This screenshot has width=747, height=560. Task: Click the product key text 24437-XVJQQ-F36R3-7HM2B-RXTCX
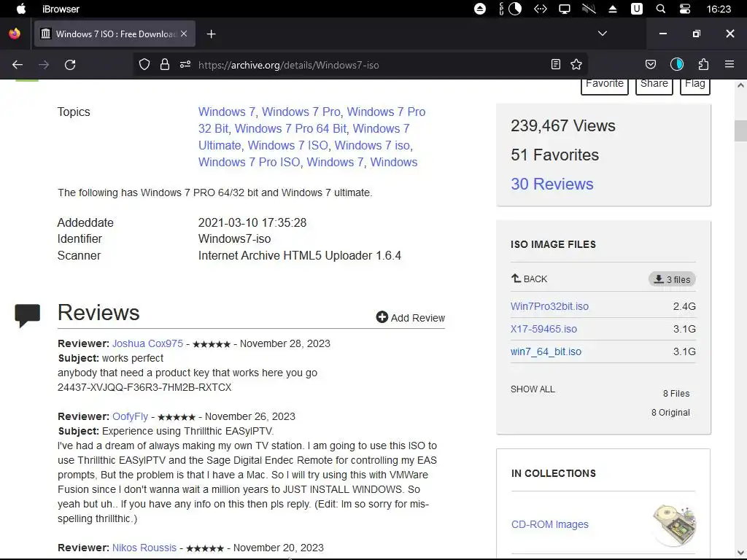tap(144, 387)
